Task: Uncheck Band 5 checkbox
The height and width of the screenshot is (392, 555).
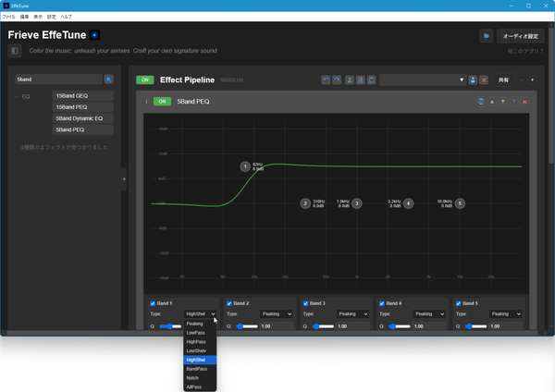Action: (459, 303)
